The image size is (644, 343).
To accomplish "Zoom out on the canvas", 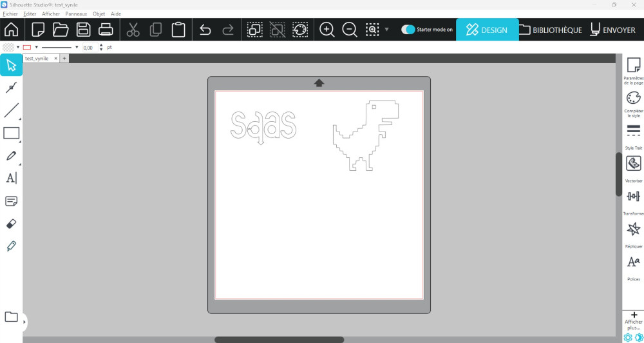I will point(350,30).
